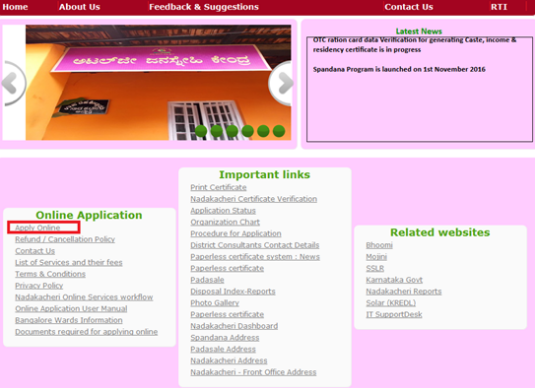Open Nadakacheri Dashboard link

click(234, 326)
